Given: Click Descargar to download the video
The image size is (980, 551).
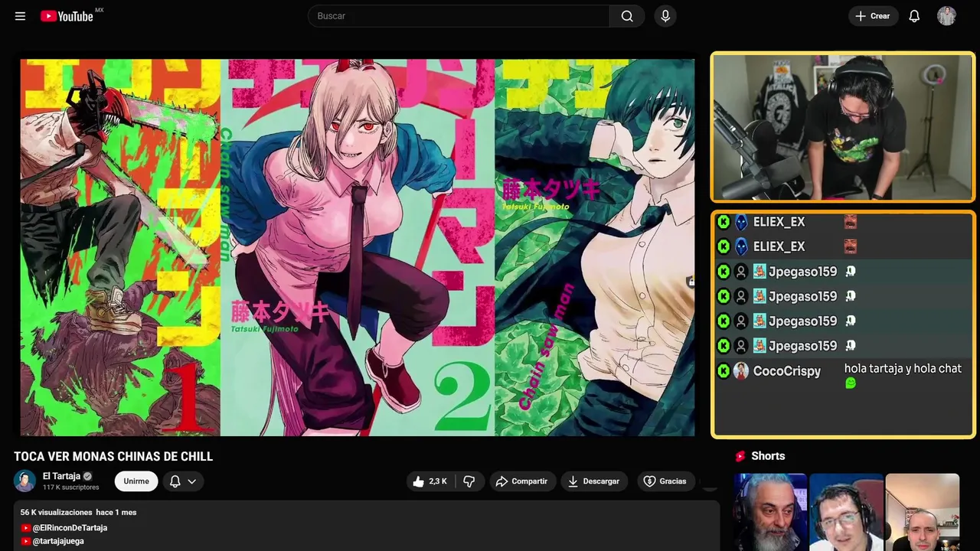Looking at the screenshot, I should click(x=594, y=481).
